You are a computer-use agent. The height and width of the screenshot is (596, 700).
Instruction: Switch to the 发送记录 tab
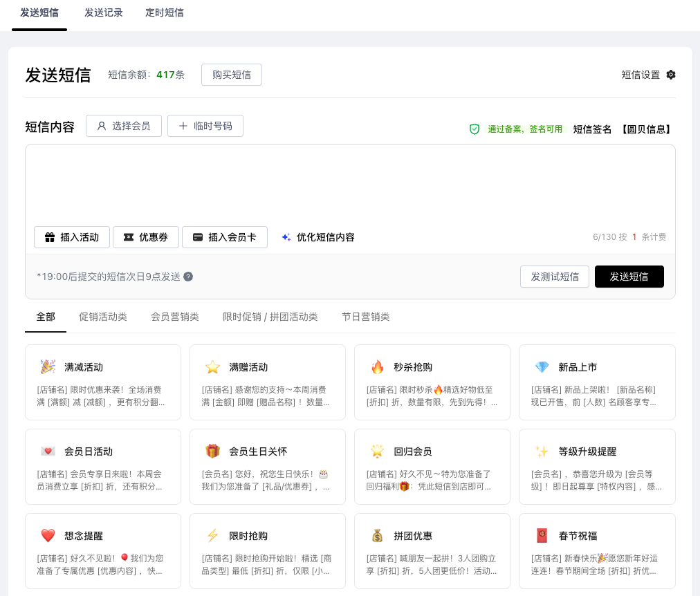[104, 13]
